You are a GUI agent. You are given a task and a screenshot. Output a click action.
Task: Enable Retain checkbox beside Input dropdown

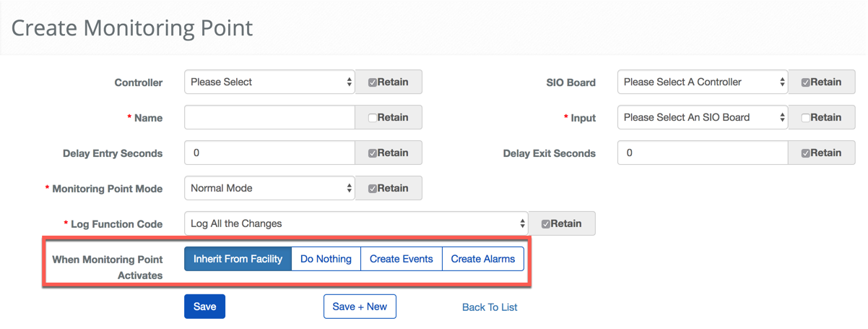click(806, 118)
